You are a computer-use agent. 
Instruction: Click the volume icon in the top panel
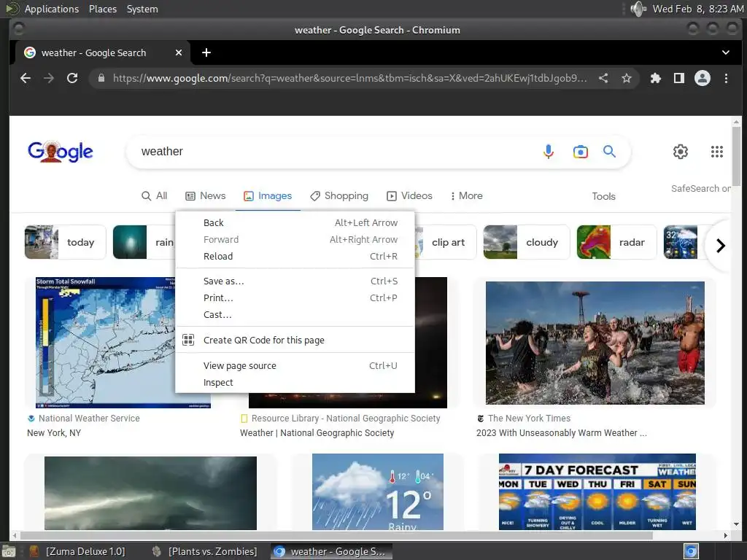click(x=638, y=9)
